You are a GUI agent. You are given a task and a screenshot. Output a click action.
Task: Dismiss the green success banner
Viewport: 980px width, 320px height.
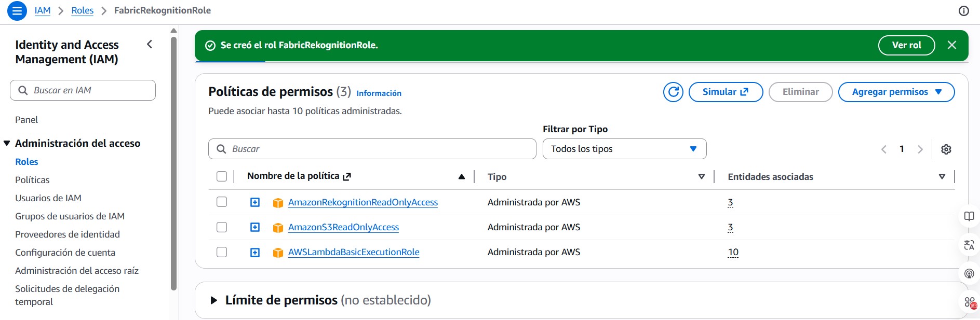(952, 45)
